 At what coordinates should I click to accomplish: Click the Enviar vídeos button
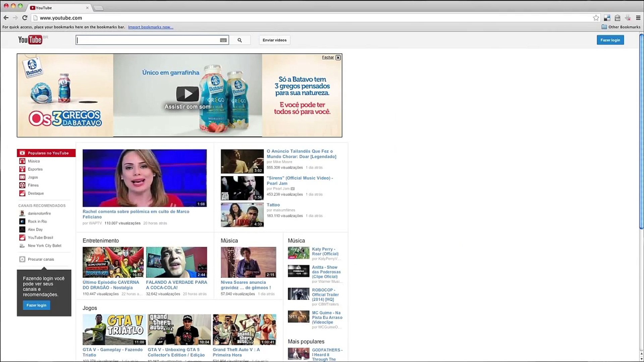274,40
